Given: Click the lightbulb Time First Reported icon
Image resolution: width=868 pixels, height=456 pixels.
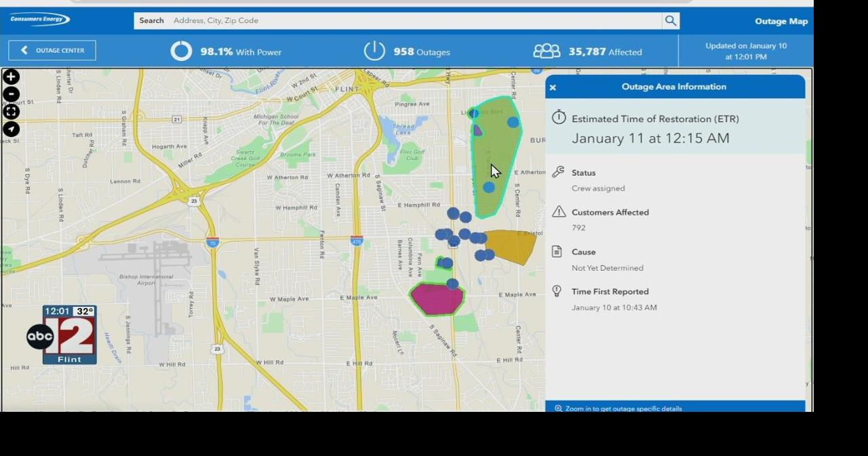Looking at the screenshot, I should (x=557, y=291).
